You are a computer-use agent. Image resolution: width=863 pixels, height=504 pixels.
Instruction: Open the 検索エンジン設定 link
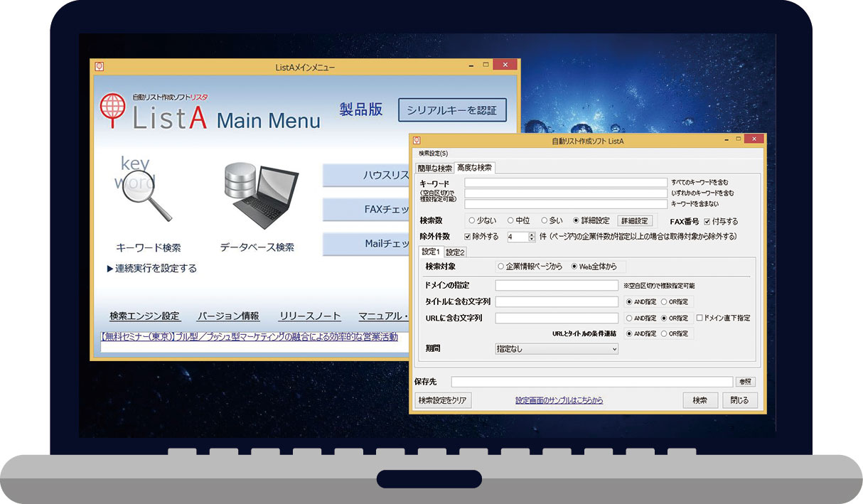145,316
